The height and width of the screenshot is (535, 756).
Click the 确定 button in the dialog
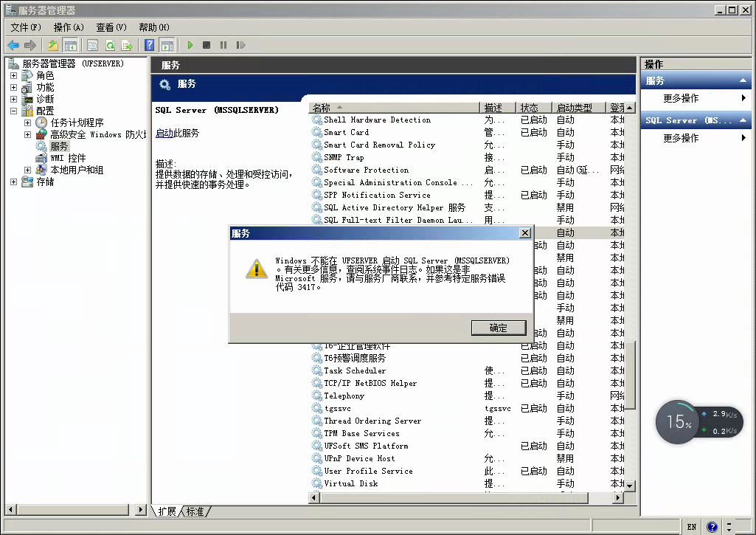coord(499,328)
